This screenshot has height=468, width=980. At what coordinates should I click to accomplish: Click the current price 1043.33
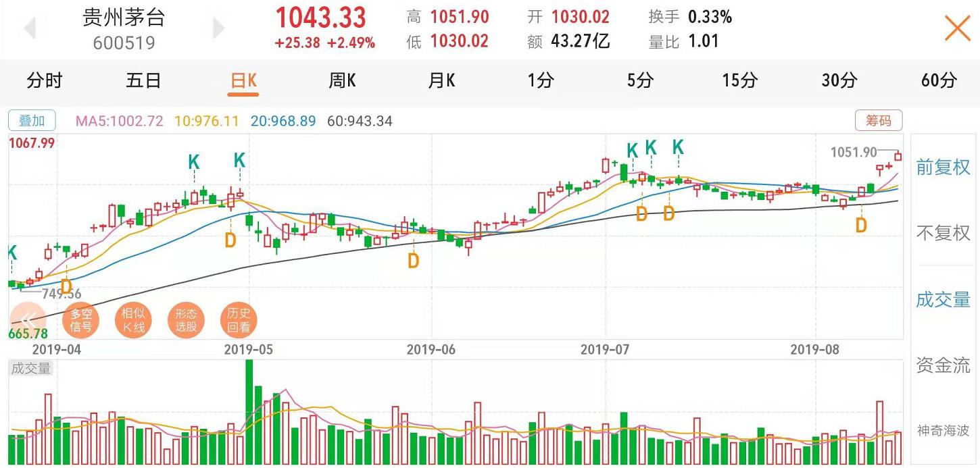[320, 17]
